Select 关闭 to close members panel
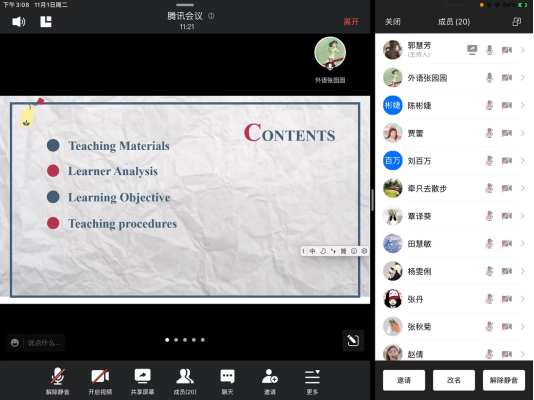534x400 pixels. [393, 22]
